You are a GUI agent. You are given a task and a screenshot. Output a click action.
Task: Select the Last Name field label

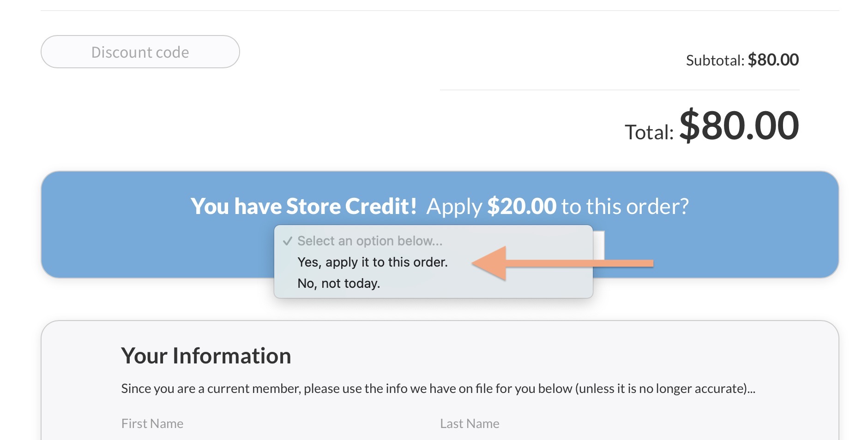point(470,423)
